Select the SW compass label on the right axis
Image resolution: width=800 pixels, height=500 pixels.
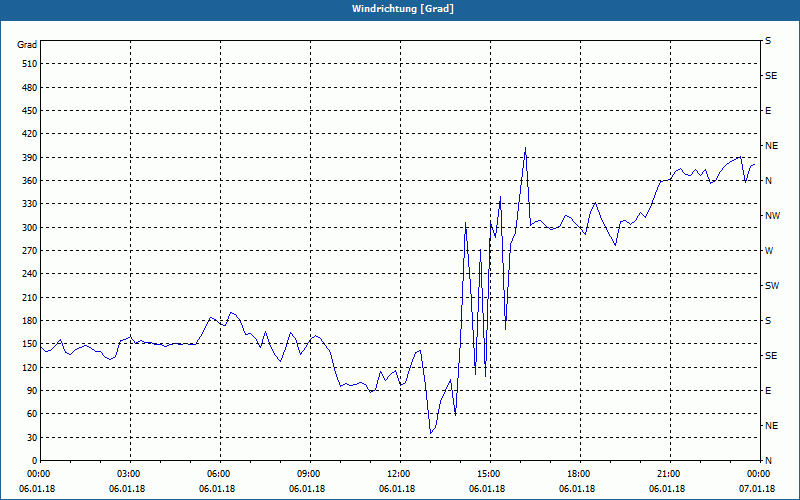(x=772, y=286)
